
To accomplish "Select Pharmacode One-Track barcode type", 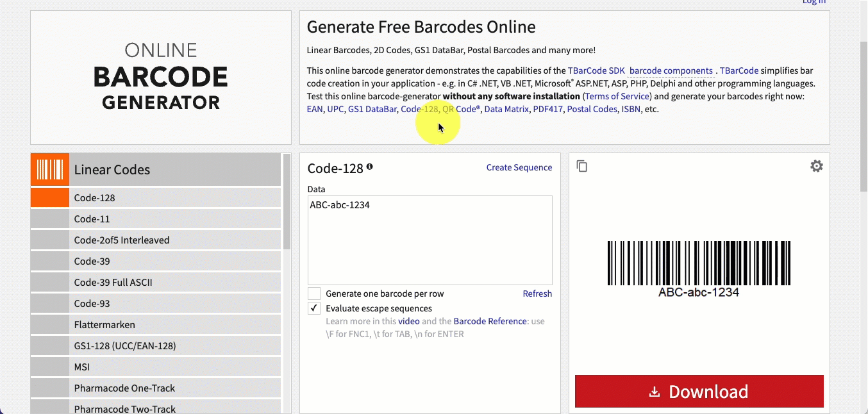I will point(124,388).
